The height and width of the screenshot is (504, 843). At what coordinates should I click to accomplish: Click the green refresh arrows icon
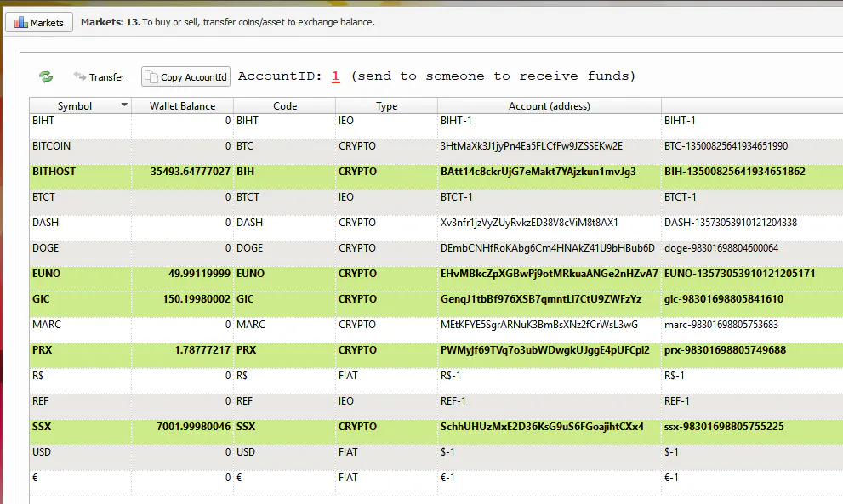46,76
